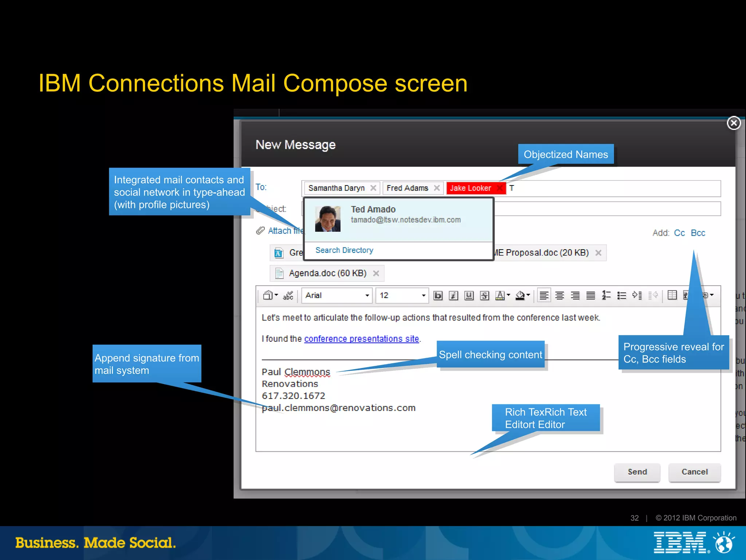
Task: Add a Bcc field
Action: tap(698, 233)
